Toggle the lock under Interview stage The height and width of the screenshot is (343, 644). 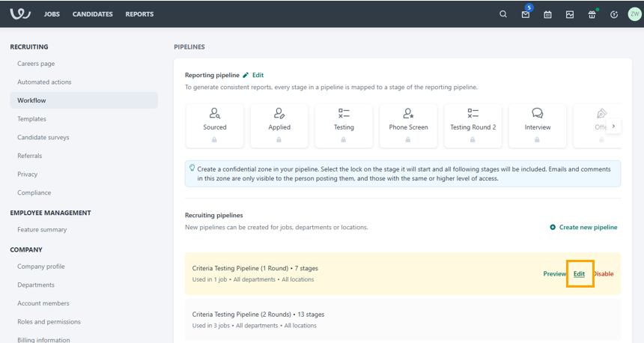pos(538,140)
